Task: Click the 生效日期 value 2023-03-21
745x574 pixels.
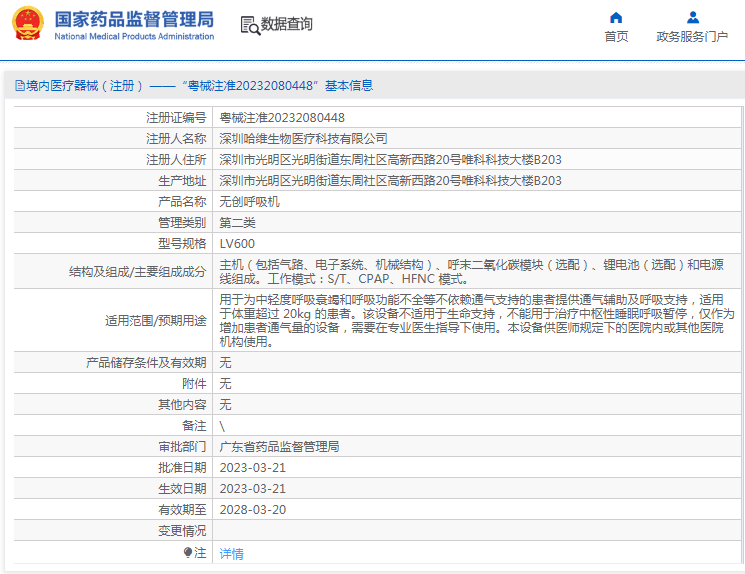Action: tap(252, 488)
